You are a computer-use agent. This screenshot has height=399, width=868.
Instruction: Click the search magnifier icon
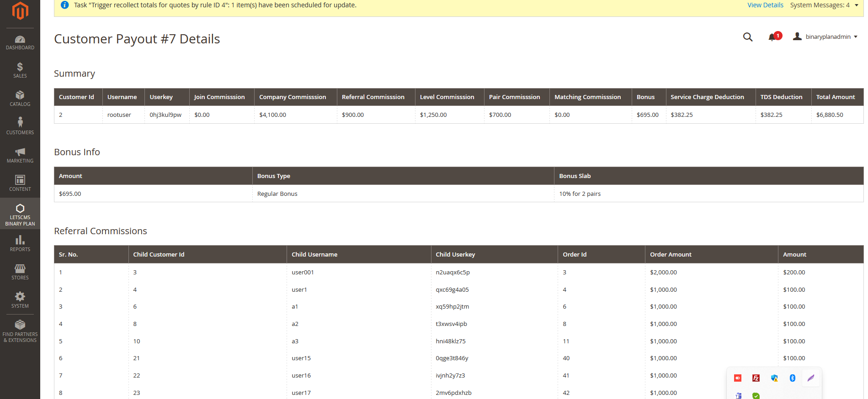[x=747, y=37]
